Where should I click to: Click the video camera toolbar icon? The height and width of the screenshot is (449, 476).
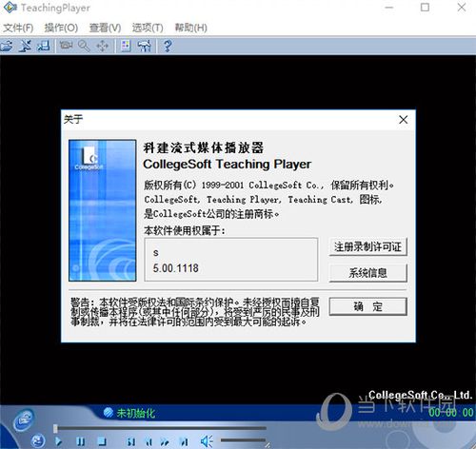tap(66, 46)
